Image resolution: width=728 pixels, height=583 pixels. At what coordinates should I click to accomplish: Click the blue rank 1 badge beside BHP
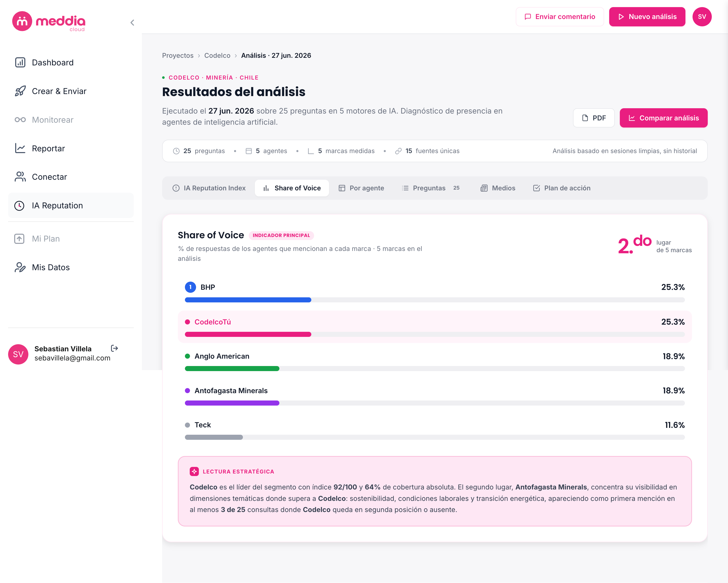[190, 287]
